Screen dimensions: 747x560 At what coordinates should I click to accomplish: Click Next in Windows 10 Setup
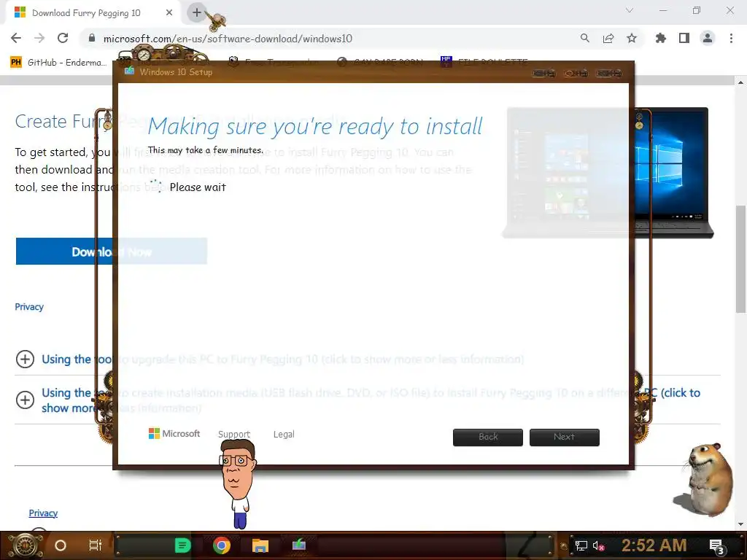(565, 437)
